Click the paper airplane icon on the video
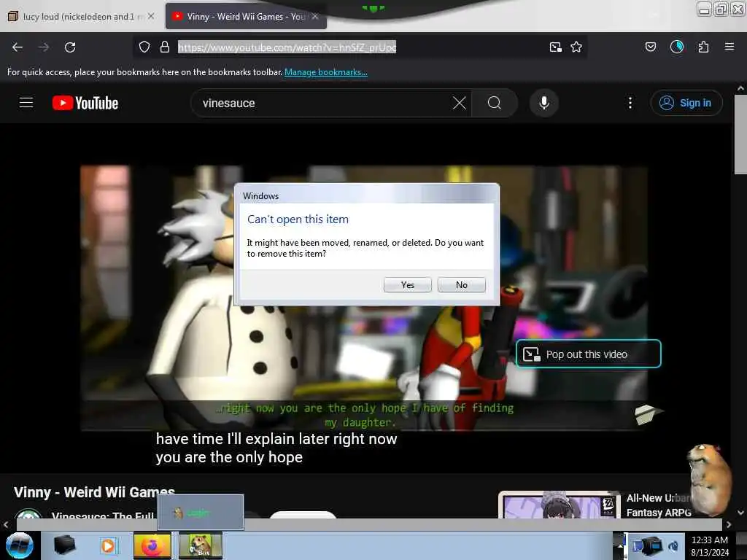Image resolution: width=747 pixels, height=560 pixels. click(x=649, y=414)
